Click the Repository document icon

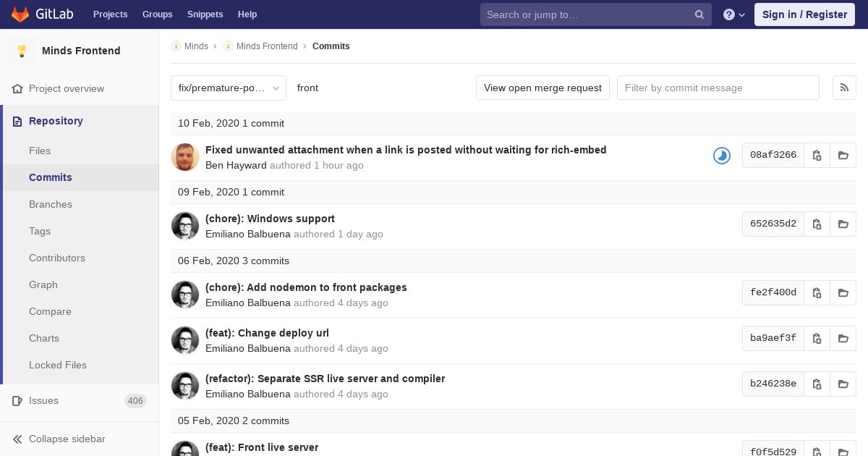pos(17,121)
